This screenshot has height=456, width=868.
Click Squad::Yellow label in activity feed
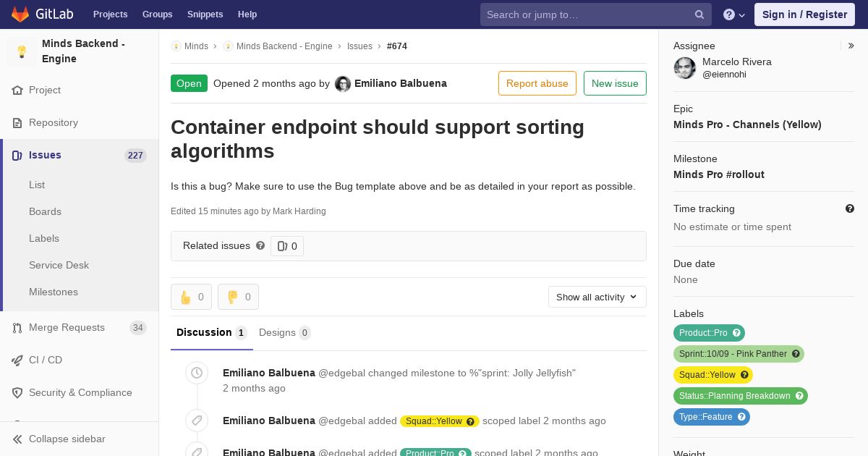click(x=434, y=421)
